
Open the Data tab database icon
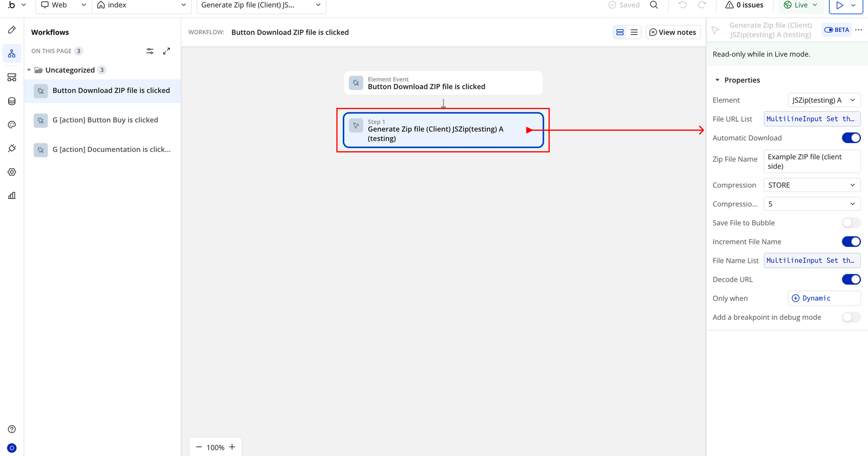(x=12, y=101)
